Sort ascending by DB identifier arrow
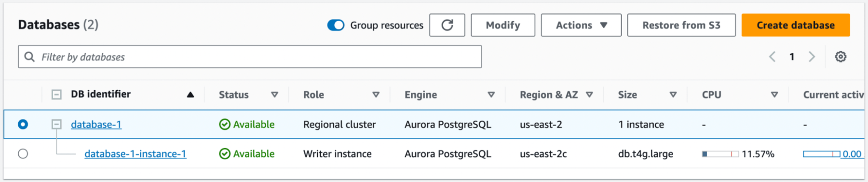 click(190, 95)
